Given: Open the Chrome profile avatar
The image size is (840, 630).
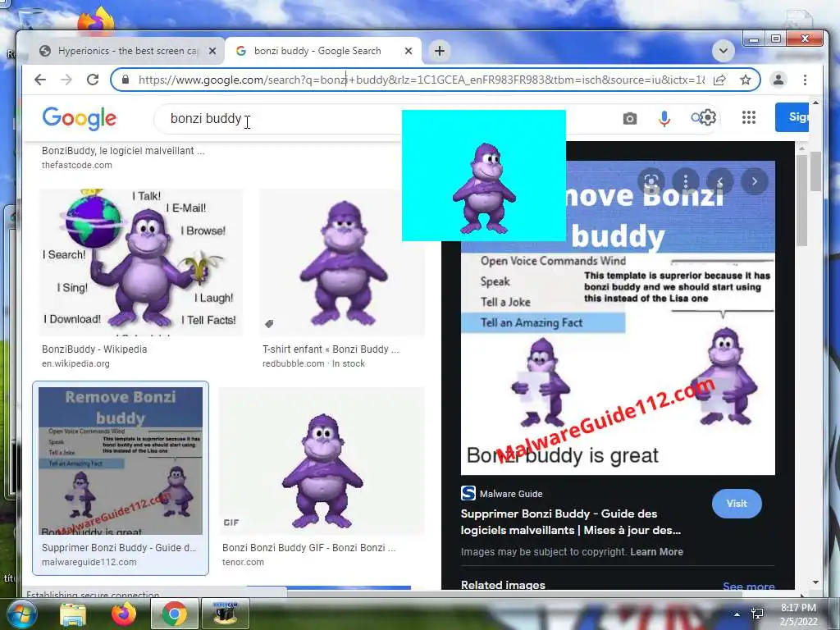Looking at the screenshot, I should tap(778, 80).
